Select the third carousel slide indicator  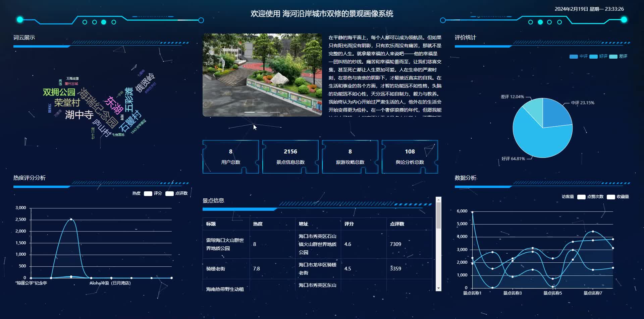(x=275, y=112)
